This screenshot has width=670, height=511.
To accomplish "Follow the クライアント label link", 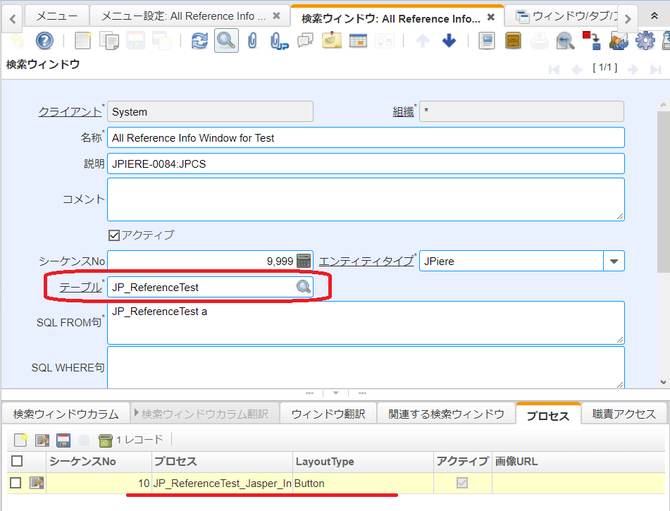I will coord(70,112).
